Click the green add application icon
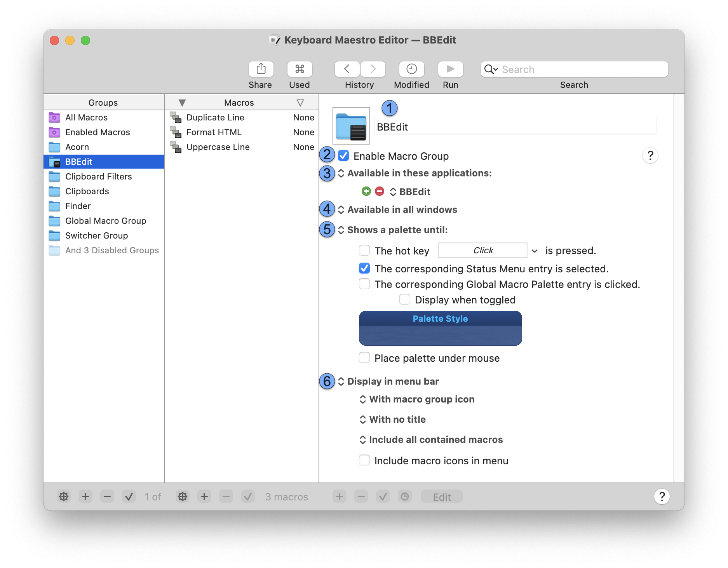The height and width of the screenshot is (568, 728). click(366, 191)
